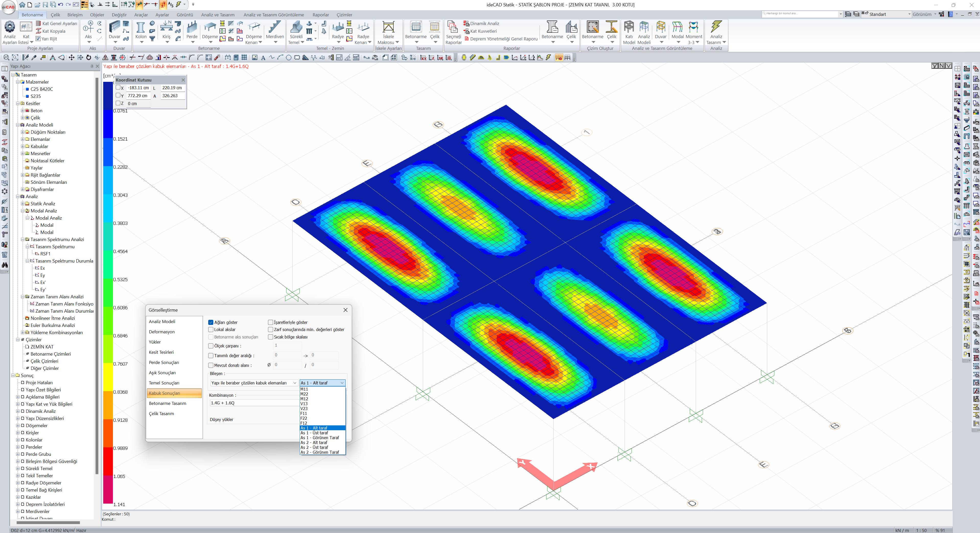This screenshot has height=533, width=980.
Task: Enable the Lokal akslar checkbox
Action: coord(211,330)
